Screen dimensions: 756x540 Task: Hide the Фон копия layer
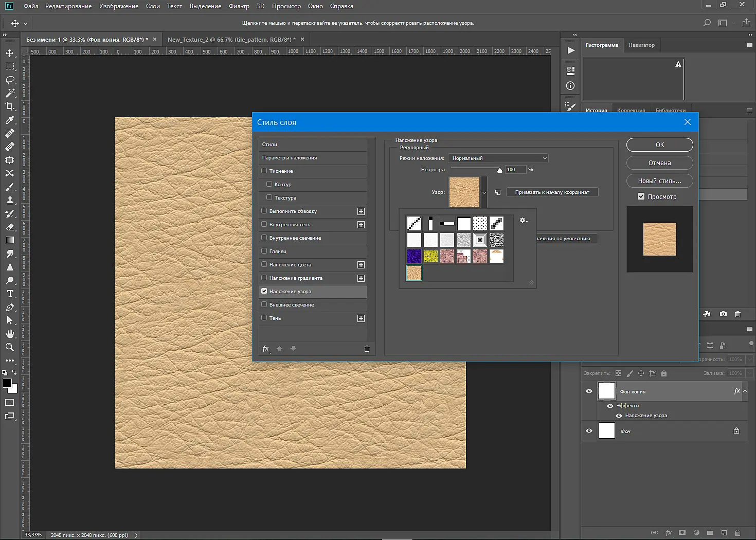pyautogui.click(x=589, y=391)
